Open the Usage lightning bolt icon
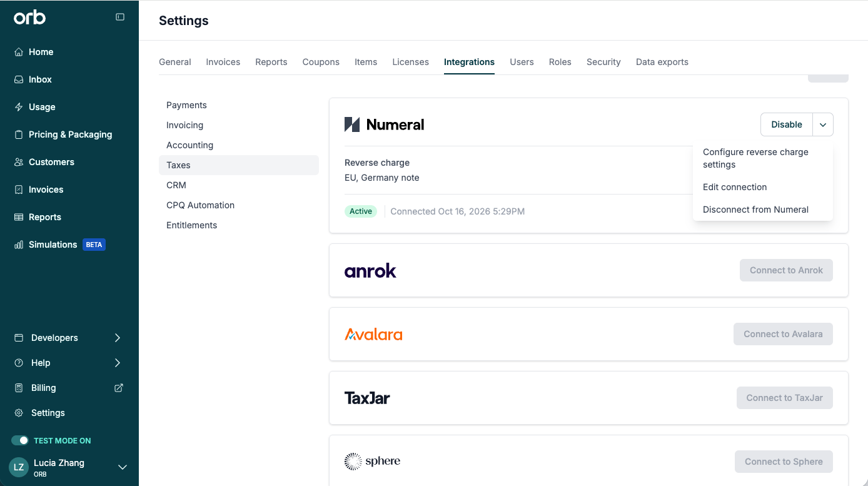The image size is (868, 486). pos(19,107)
